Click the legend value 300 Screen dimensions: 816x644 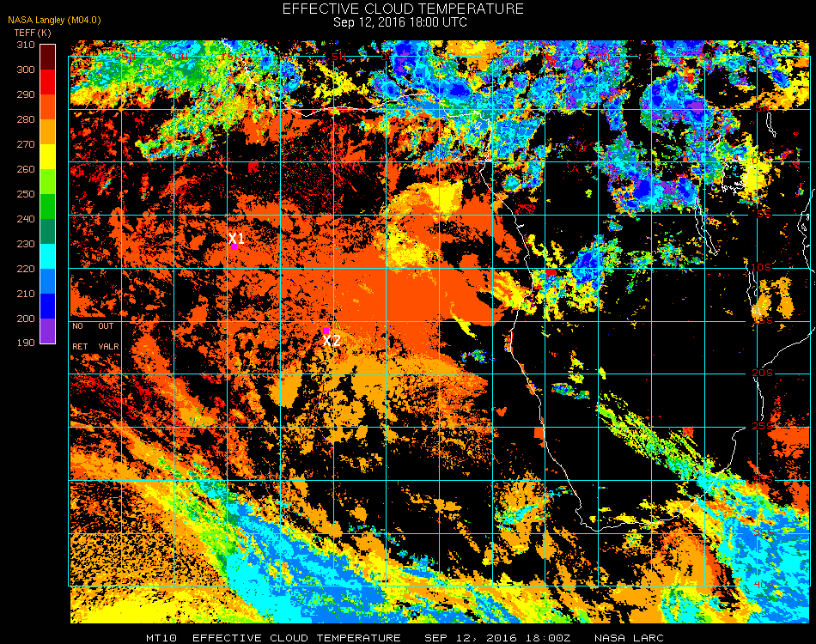tap(26, 70)
